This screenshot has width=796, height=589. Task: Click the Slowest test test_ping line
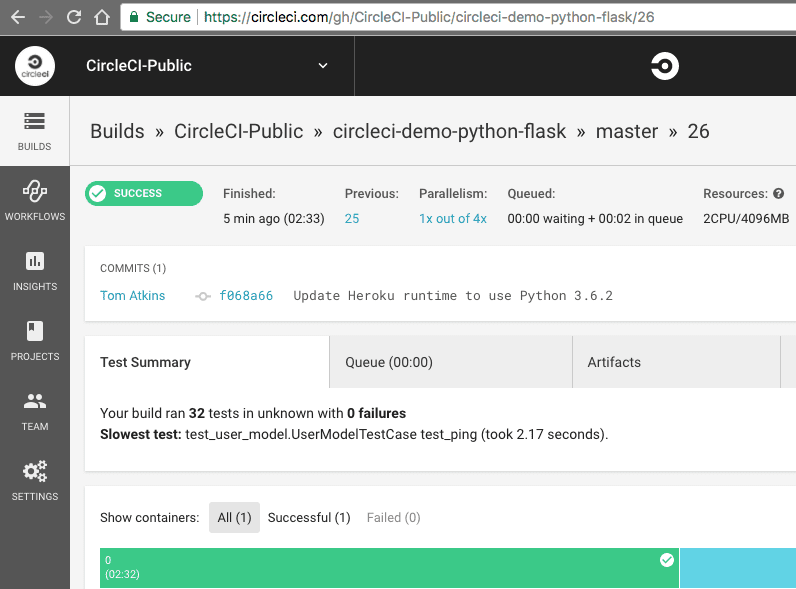[x=354, y=435]
